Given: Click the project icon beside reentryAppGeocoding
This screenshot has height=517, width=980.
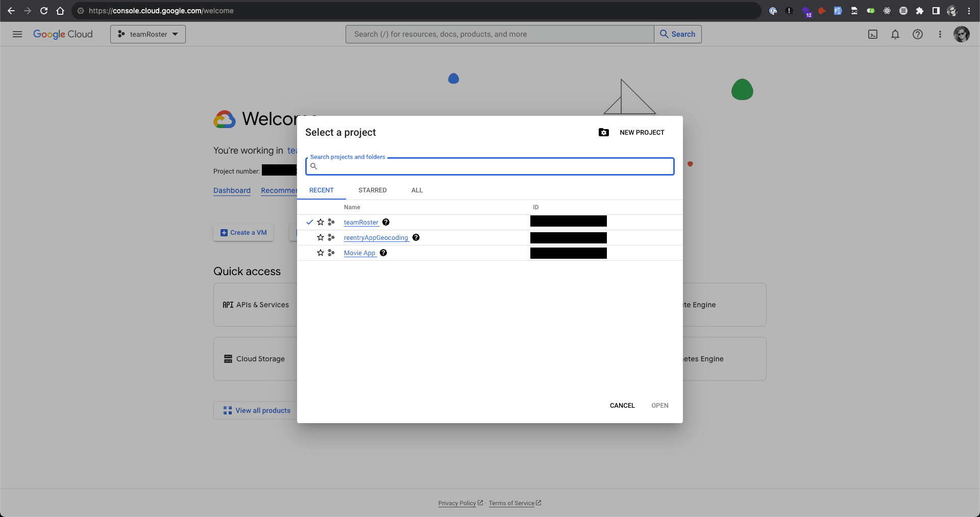Looking at the screenshot, I should click(331, 237).
